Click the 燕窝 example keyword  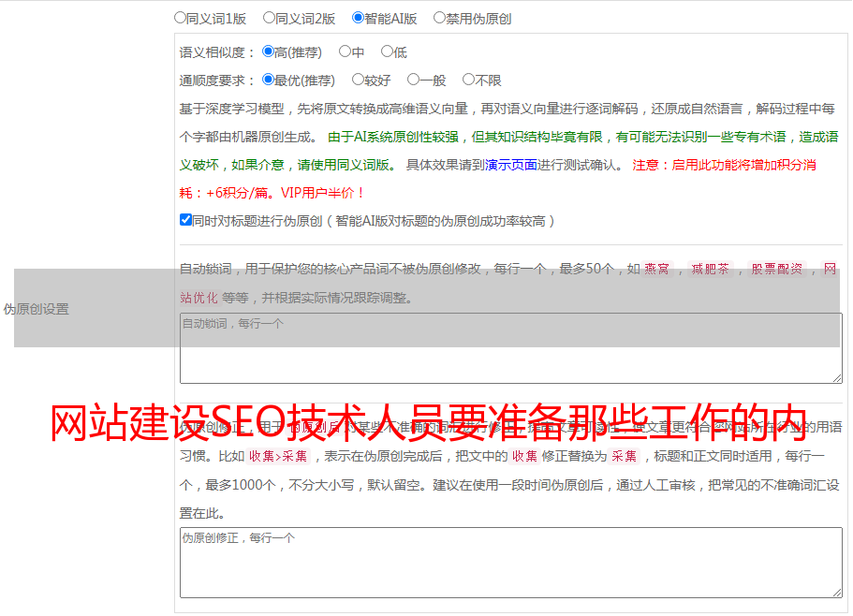pyautogui.click(x=656, y=269)
